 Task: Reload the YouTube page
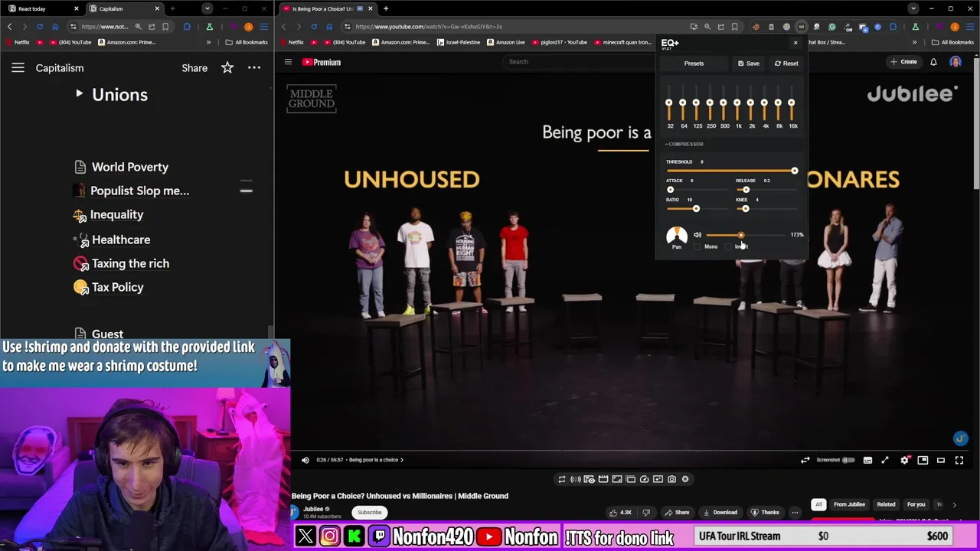point(314,27)
